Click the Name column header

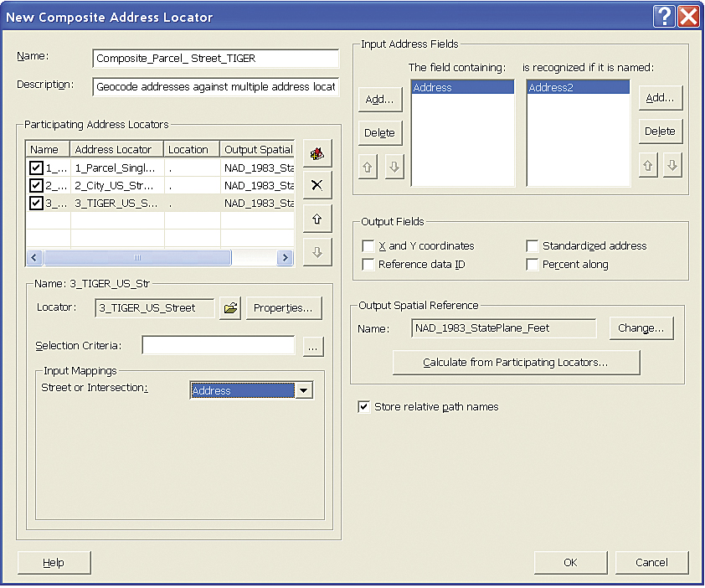click(48, 149)
